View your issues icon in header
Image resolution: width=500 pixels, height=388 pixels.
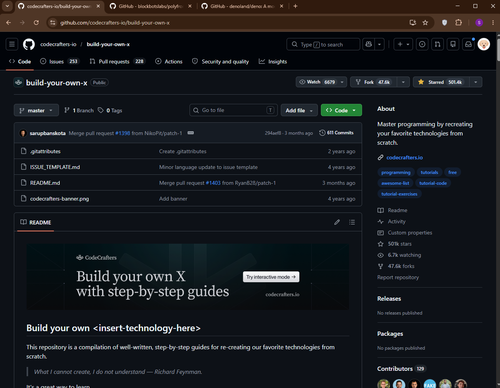(x=422, y=44)
